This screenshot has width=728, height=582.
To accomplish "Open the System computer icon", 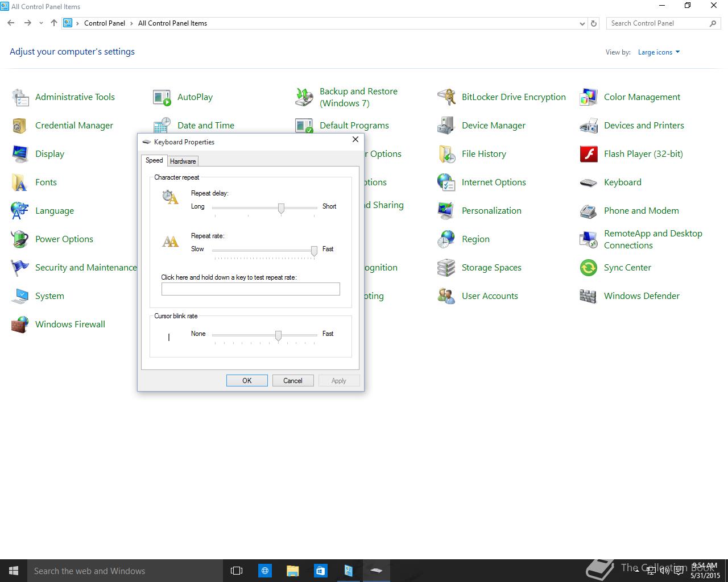I will click(x=20, y=296).
